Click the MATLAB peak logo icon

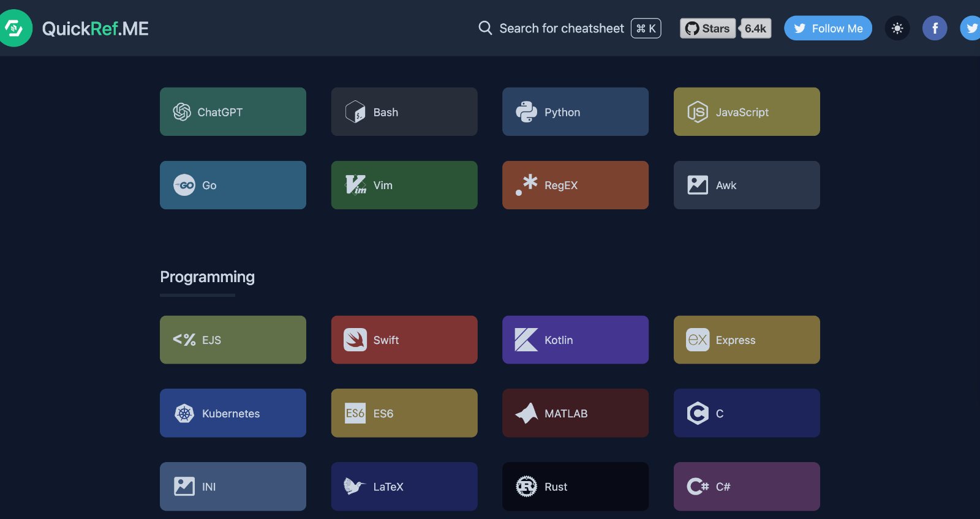coord(526,413)
